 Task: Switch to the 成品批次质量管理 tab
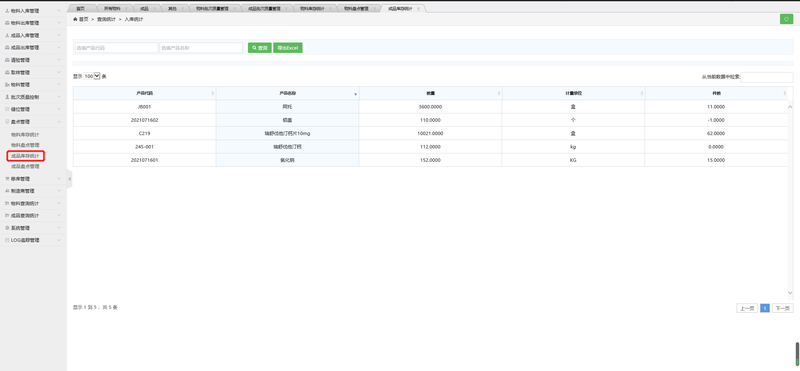[x=264, y=9]
